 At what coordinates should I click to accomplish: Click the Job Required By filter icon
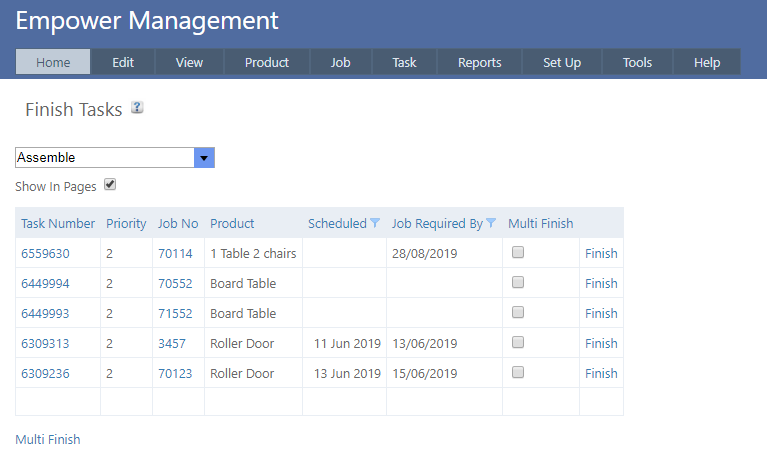tap(491, 223)
